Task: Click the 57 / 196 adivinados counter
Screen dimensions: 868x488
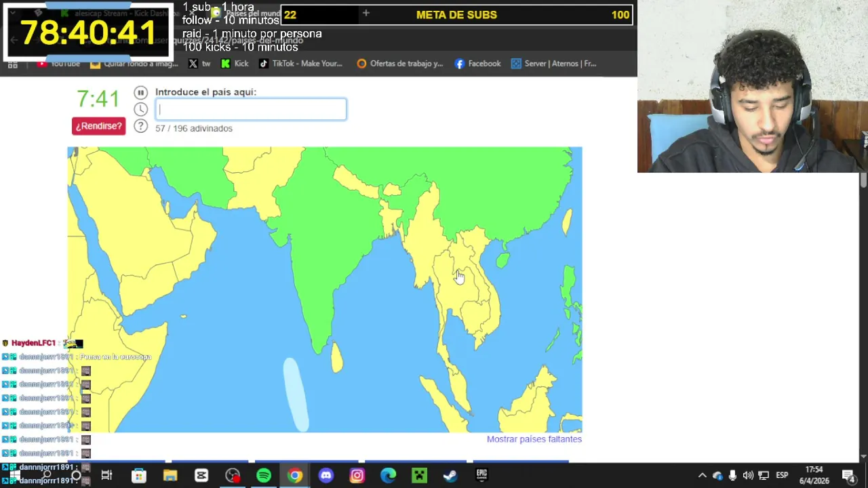Action: coord(194,128)
